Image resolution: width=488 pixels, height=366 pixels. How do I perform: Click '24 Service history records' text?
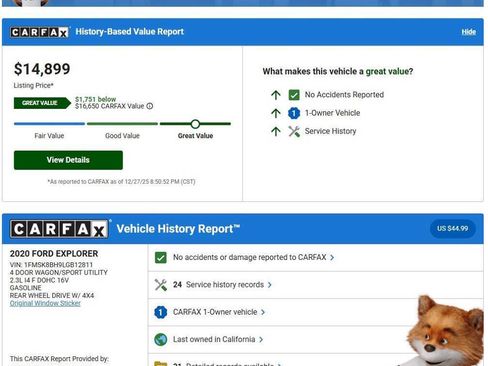(x=218, y=285)
